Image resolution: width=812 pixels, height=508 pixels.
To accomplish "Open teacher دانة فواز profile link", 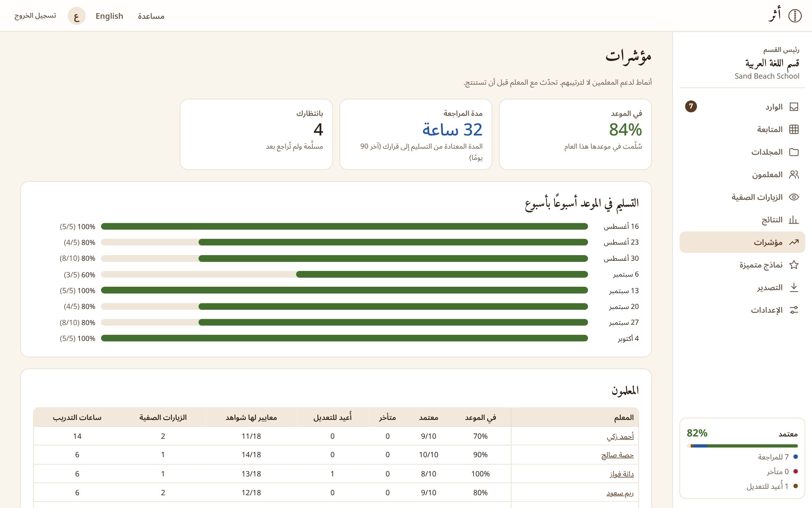I will click(x=622, y=474).
